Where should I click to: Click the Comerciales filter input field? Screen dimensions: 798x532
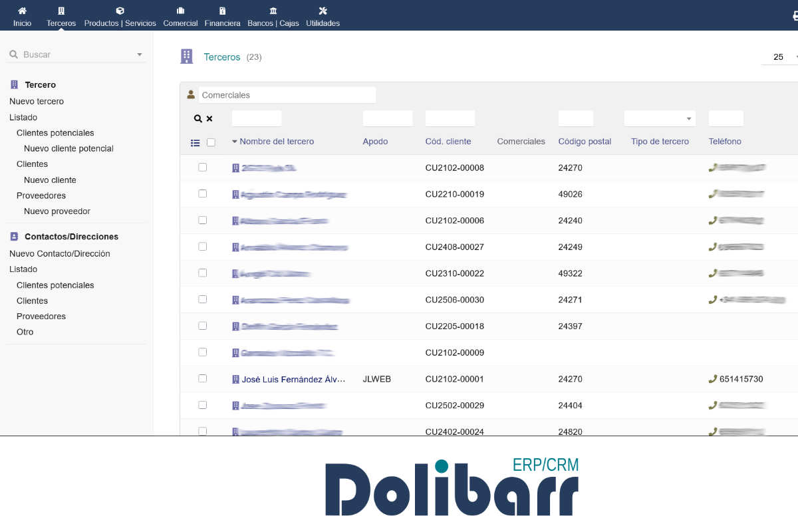pos(287,95)
